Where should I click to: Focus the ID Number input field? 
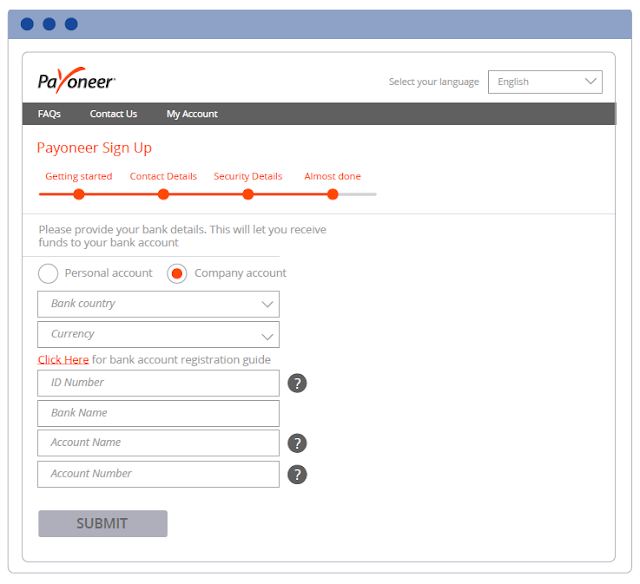[x=158, y=383]
